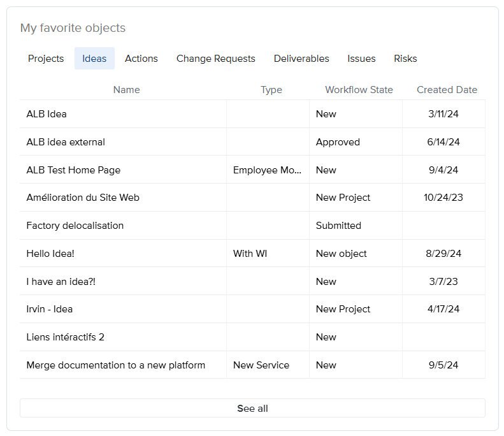Click the Factory delocalisation idea
This screenshot has width=504, height=436.
point(75,226)
